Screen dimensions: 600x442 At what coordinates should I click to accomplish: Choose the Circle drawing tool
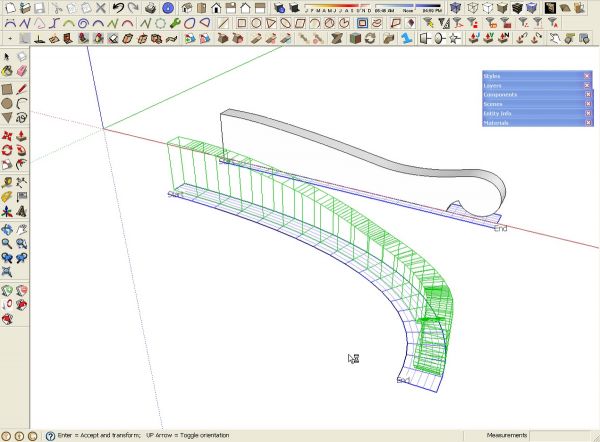(7, 103)
